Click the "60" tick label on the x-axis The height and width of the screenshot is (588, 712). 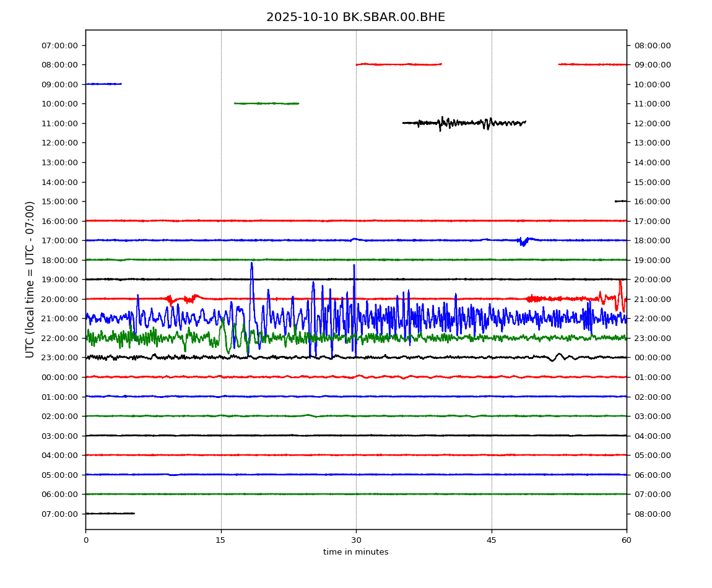point(627,540)
